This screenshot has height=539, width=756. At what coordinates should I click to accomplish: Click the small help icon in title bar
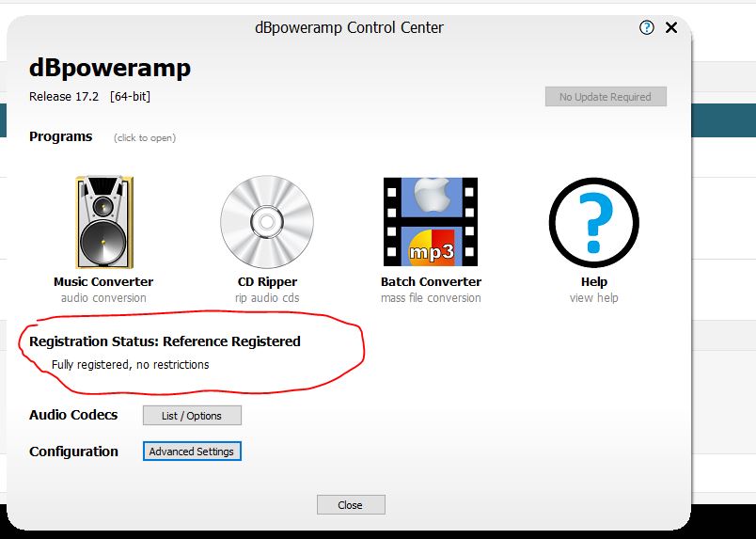(646, 27)
